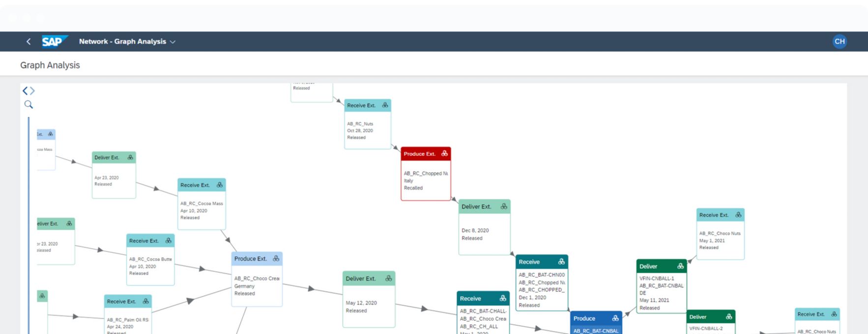Select the Receive Ext. AB_RC_Choco Nuts May 1 node
Screen dimensions: 868x334
[720, 240]
